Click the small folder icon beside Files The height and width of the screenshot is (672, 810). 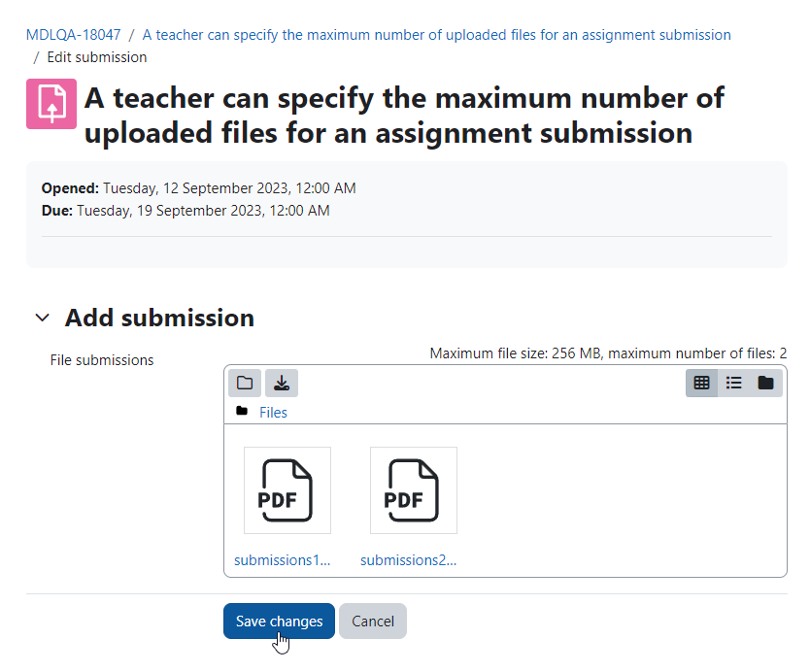pos(241,411)
